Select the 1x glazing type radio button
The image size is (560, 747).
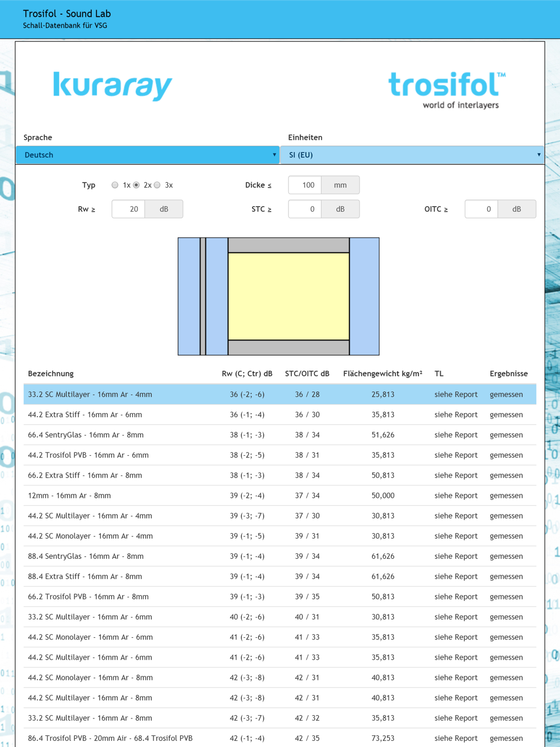pyautogui.click(x=115, y=185)
